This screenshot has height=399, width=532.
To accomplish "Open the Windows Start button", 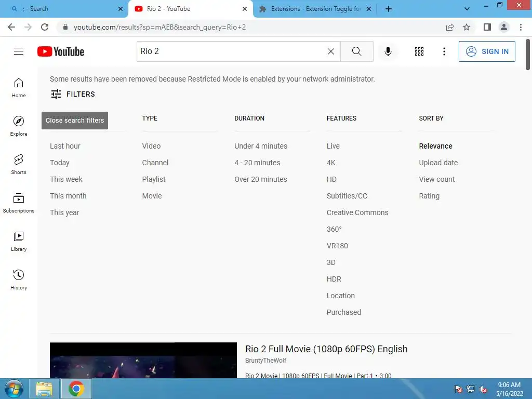I will click(x=14, y=389).
